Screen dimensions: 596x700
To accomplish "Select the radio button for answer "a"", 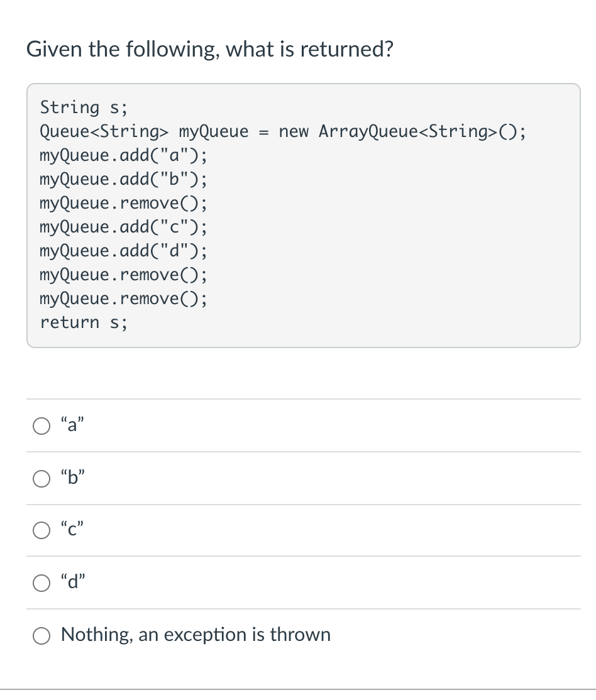I will 41,425.
